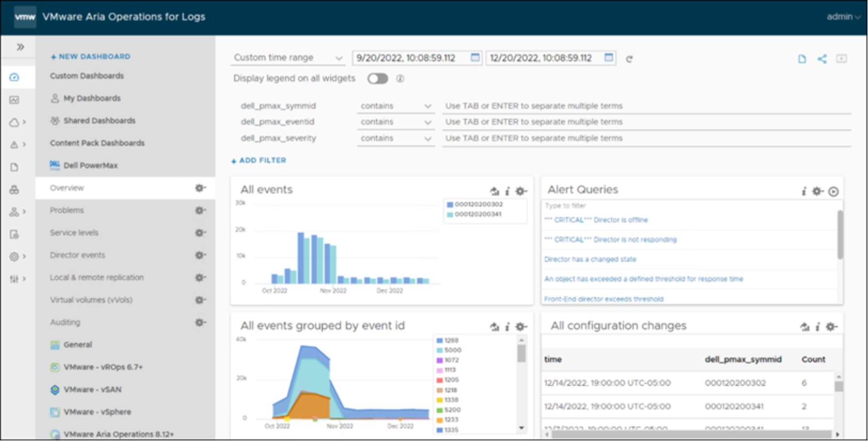Click the refresh icon beside dates
Image resolution: width=868 pixels, height=441 pixels.
pos(629,59)
